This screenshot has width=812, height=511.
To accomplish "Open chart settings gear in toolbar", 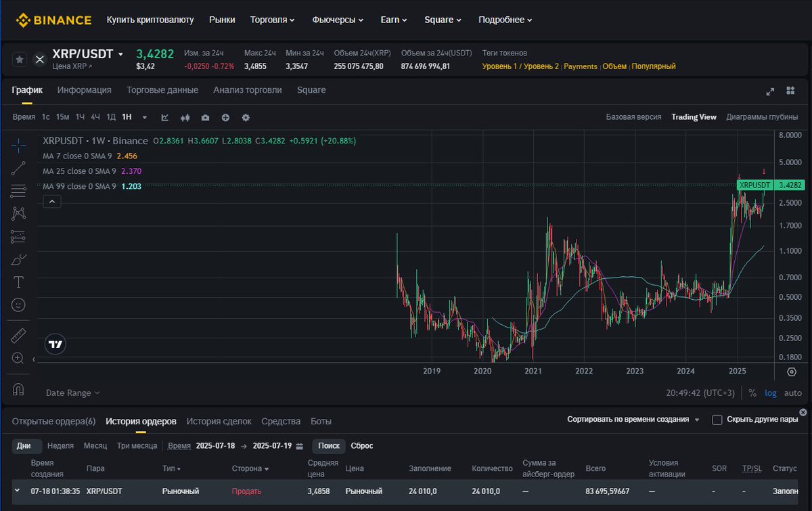I will (x=246, y=117).
